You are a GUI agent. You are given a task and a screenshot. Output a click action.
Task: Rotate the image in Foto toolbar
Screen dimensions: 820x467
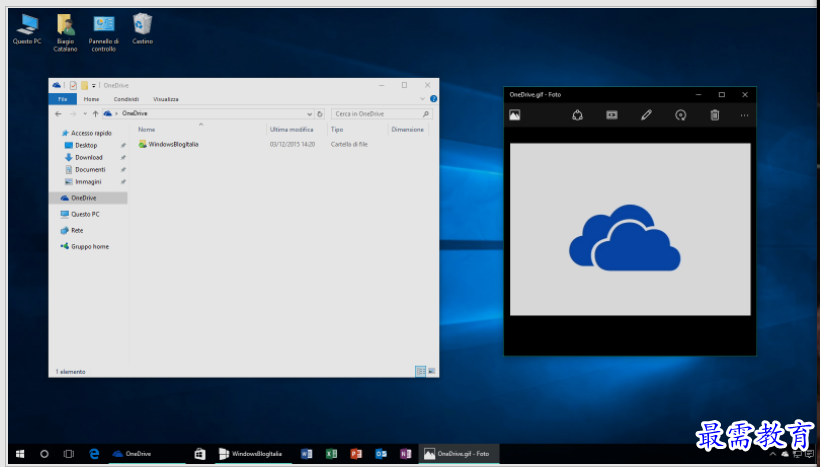(680, 115)
